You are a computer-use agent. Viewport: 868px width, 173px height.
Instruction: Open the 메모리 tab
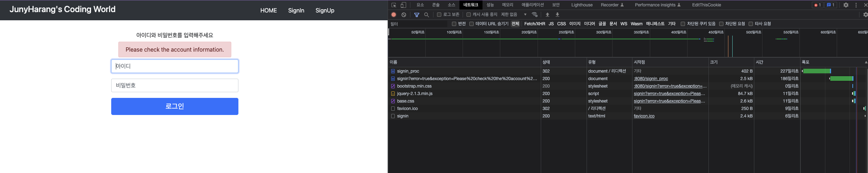[508, 5]
